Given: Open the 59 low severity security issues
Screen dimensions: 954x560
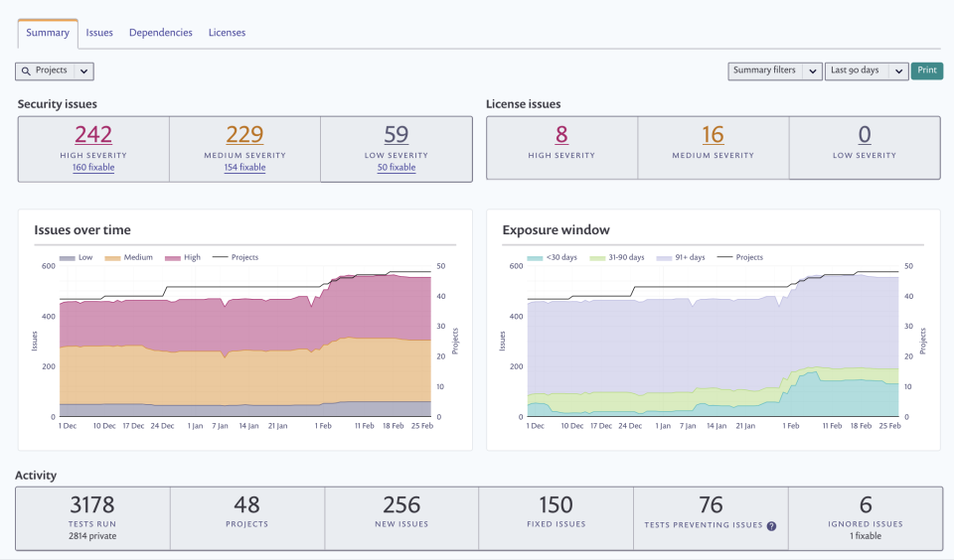Looking at the screenshot, I should click(x=397, y=134).
